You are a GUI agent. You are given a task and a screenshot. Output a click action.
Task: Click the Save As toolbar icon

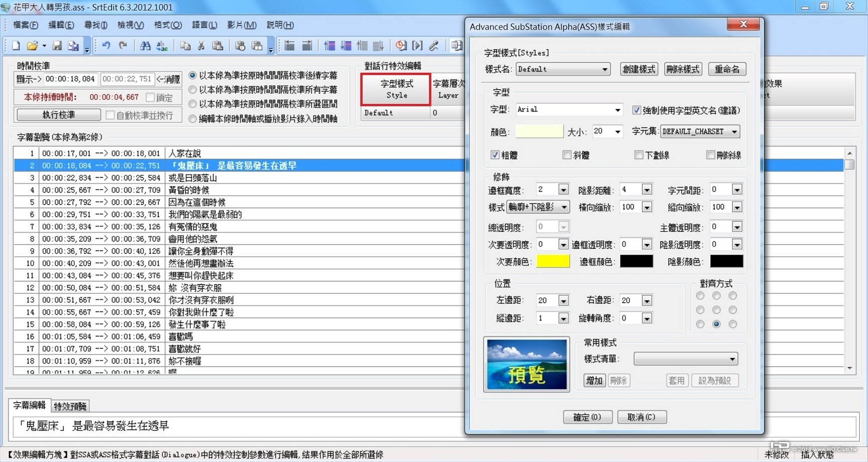(73, 46)
